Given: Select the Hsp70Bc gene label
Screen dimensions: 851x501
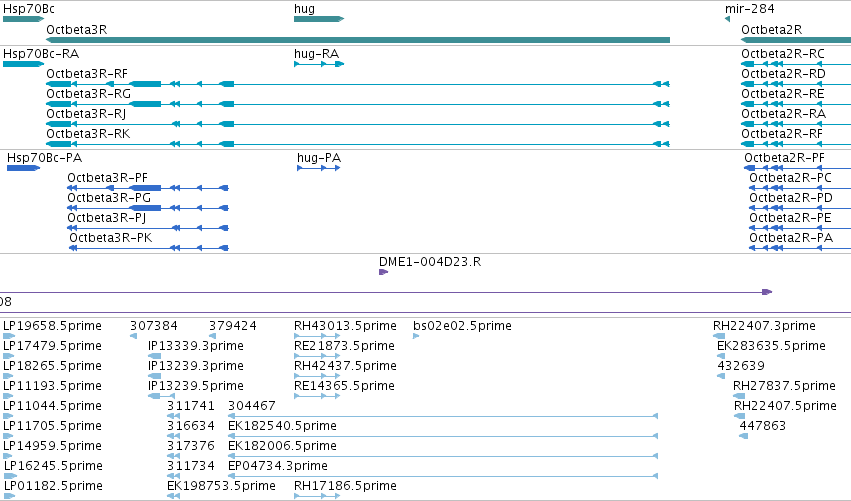Looking at the screenshot, I should pos(29,9).
